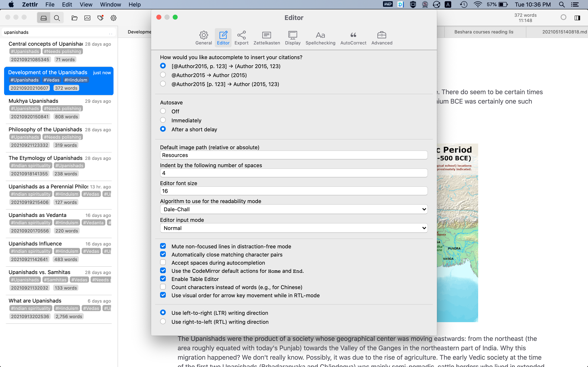This screenshot has width=588, height=367.
Task: Open the Spellchecking preferences
Action: (x=320, y=38)
